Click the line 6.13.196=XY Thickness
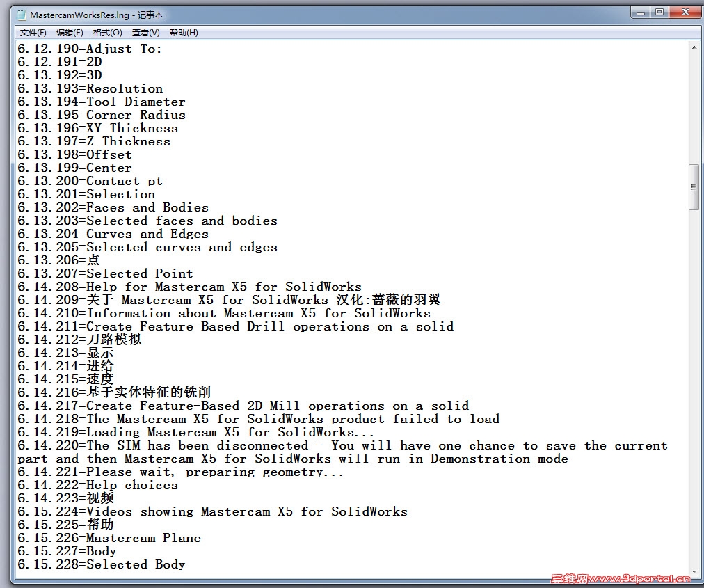This screenshot has height=588, width=704. [98, 128]
